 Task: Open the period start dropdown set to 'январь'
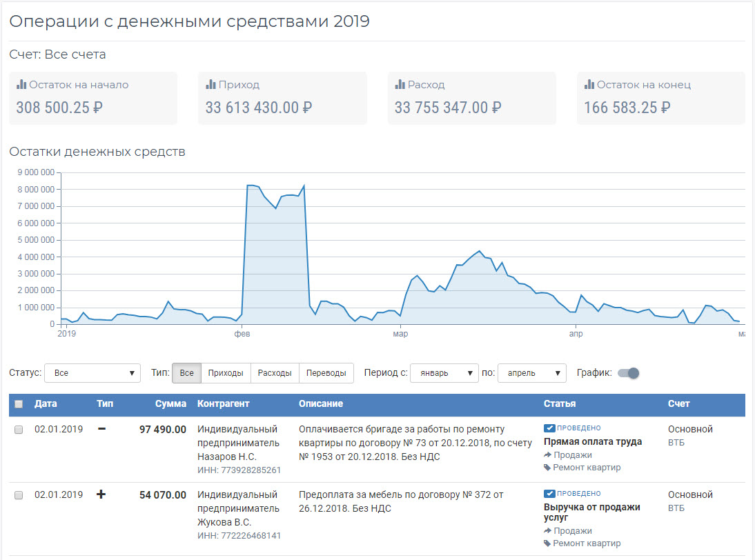(x=444, y=373)
